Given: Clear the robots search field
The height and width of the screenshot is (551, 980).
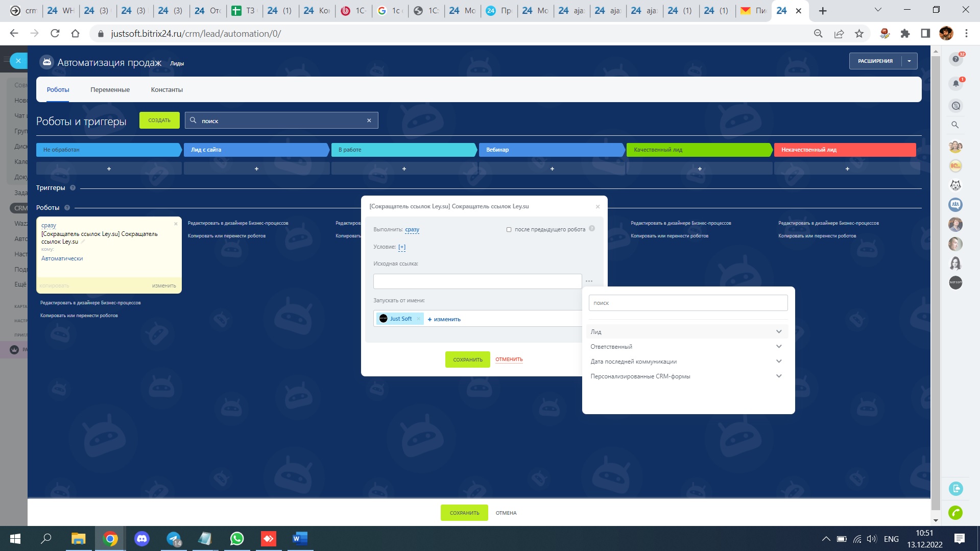Looking at the screenshot, I should click(369, 121).
